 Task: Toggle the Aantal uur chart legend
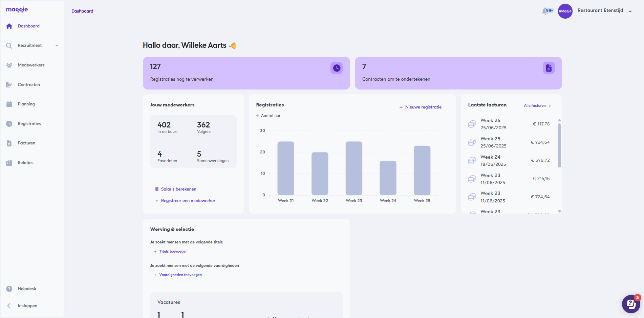coord(269,116)
